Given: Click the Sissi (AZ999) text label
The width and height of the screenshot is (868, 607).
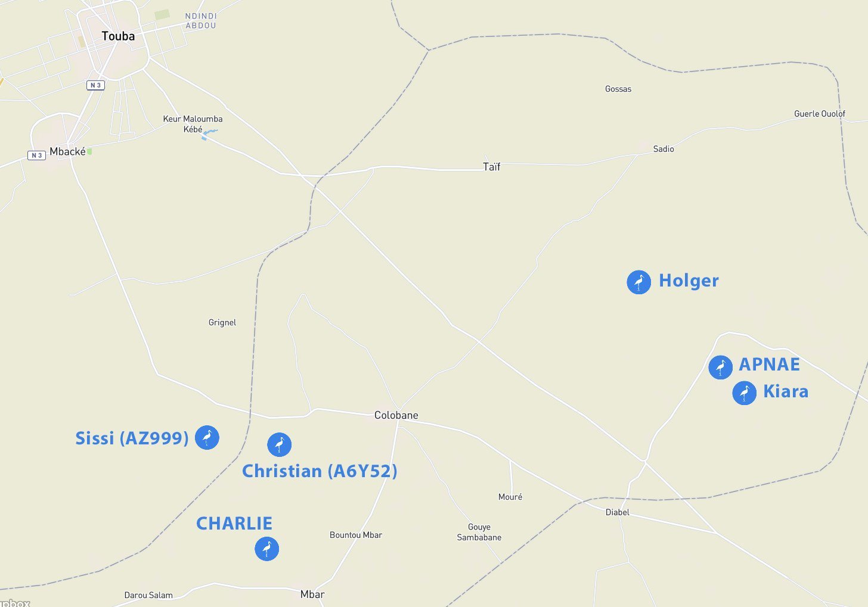Looking at the screenshot, I should [132, 438].
